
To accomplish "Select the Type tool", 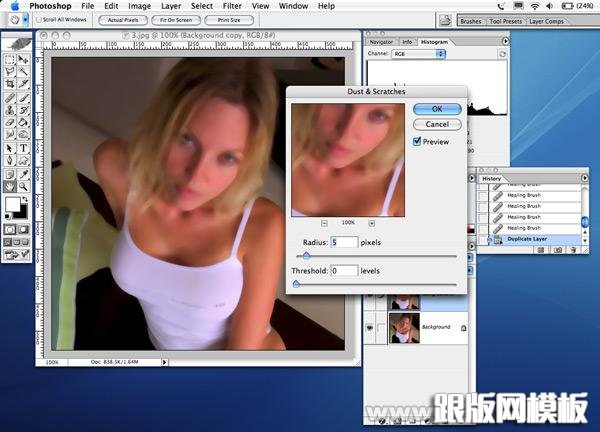I will [x=23, y=148].
